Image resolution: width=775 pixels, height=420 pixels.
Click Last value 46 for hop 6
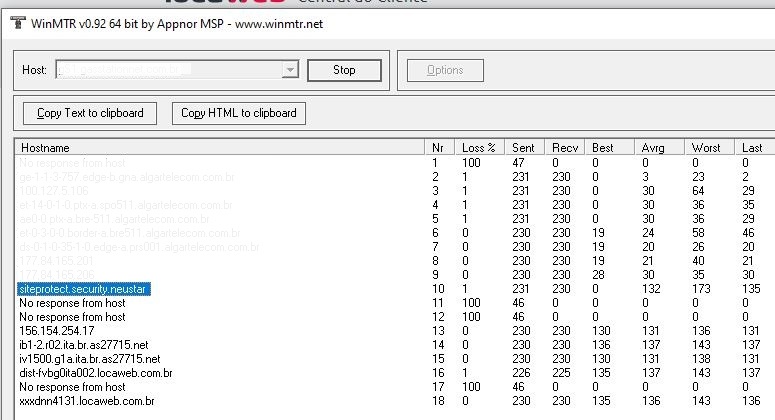pyautogui.click(x=748, y=233)
